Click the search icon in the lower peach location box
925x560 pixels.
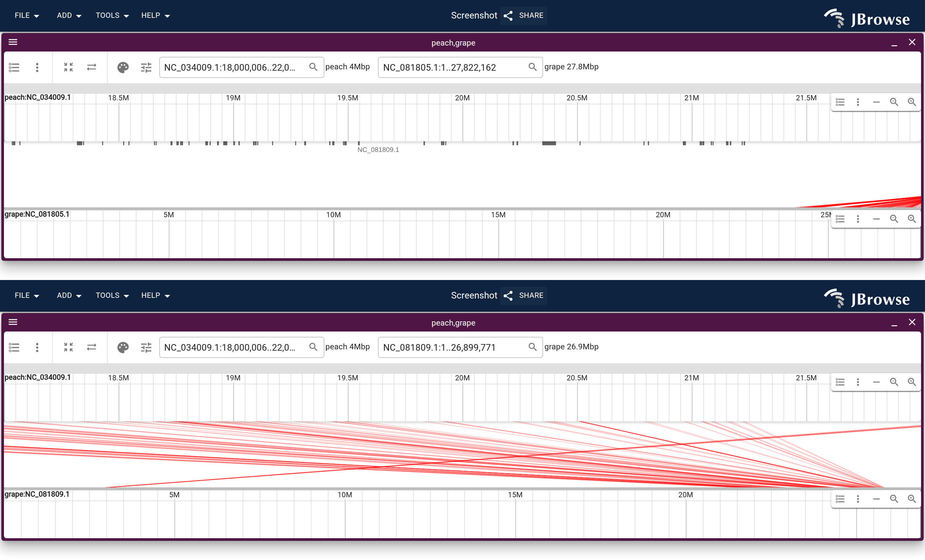tap(313, 347)
